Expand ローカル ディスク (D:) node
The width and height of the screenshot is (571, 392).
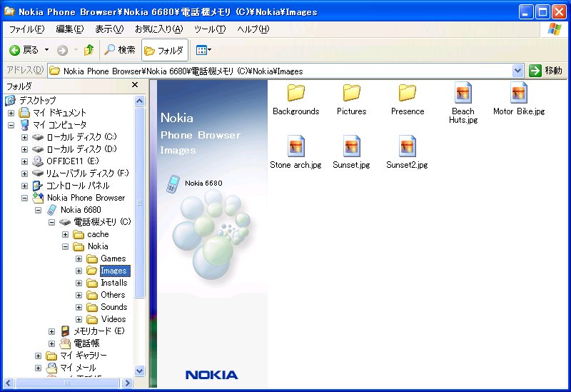[x=24, y=149]
